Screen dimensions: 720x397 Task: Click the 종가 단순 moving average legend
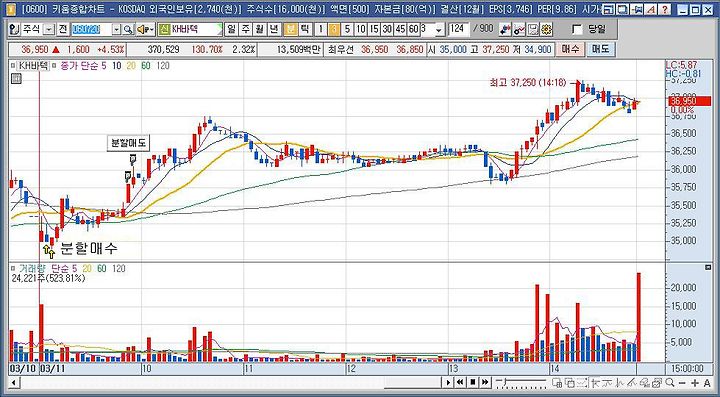coord(79,66)
